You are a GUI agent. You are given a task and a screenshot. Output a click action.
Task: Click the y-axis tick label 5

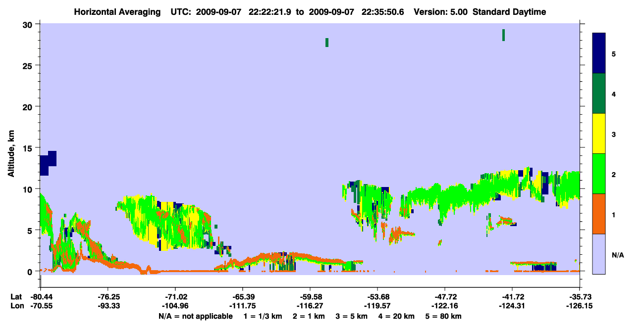pyautogui.click(x=31, y=231)
